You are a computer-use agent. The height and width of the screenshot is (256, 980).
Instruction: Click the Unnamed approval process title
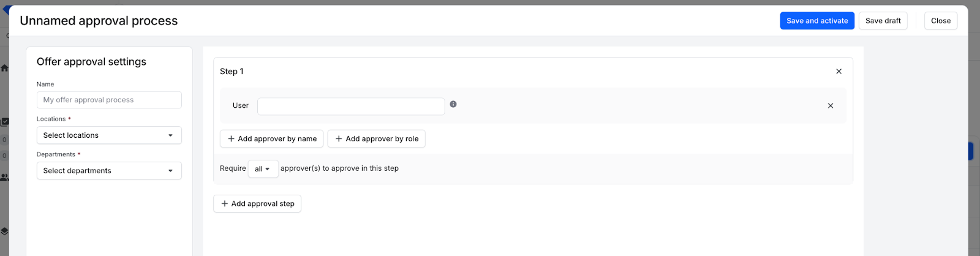[99, 21]
